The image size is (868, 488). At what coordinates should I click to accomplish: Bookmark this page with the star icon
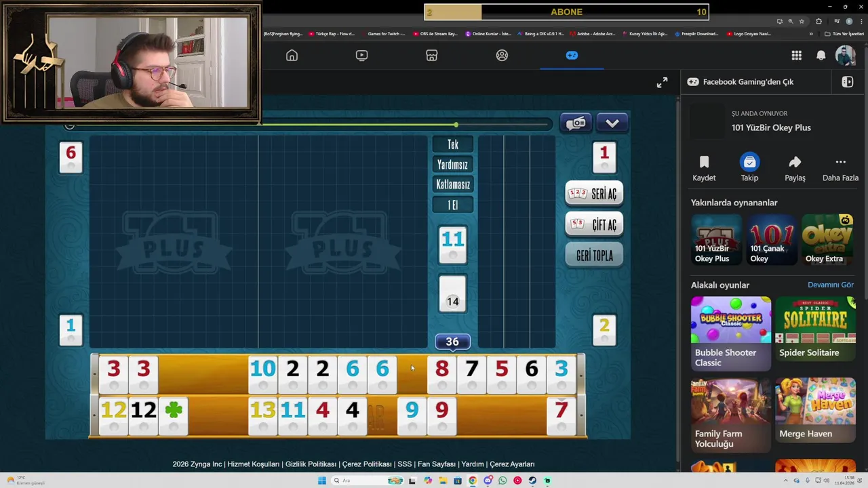tap(802, 21)
